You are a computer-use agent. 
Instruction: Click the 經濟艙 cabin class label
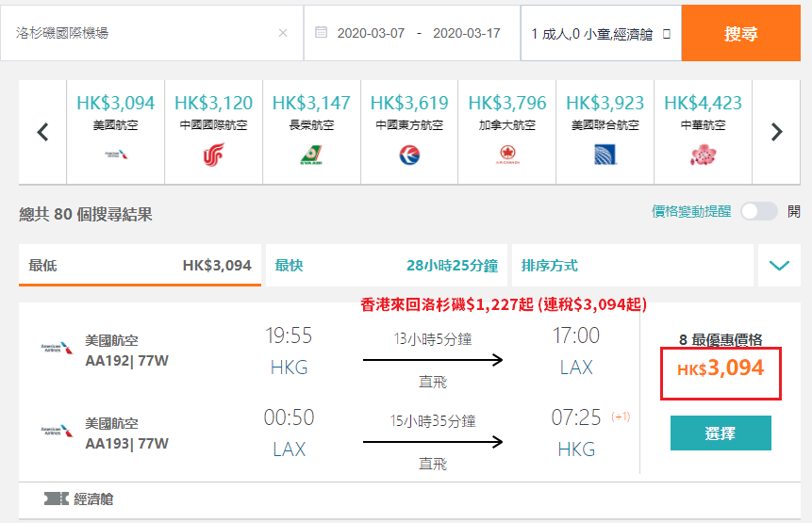(x=93, y=499)
